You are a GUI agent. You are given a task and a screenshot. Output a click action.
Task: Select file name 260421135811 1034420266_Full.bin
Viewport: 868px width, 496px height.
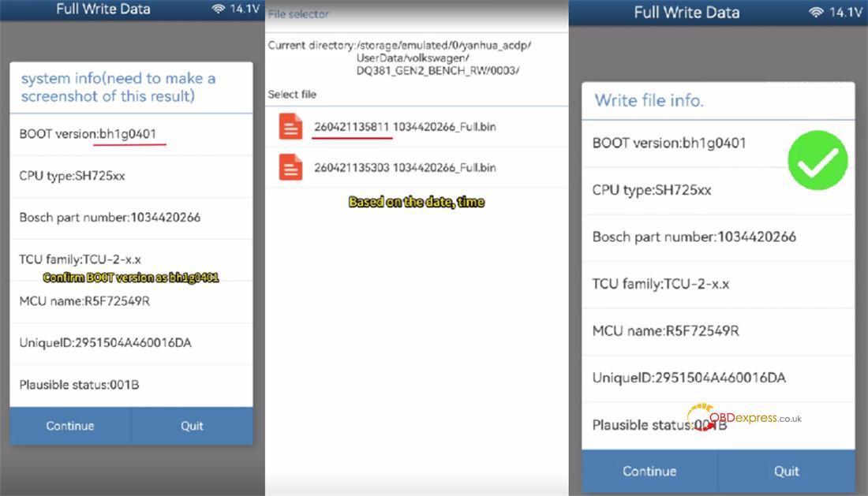pyautogui.click(x=405, y=127)
